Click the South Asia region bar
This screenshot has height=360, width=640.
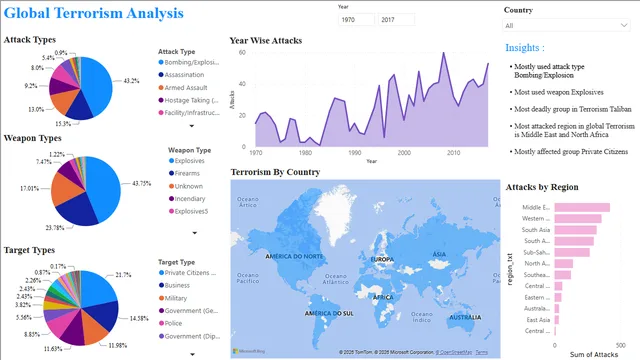pos(576,230)
